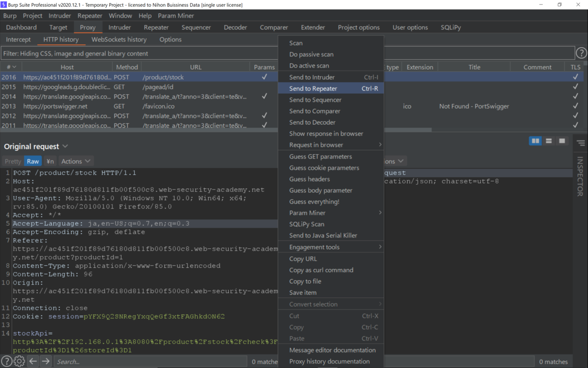Expand the Original request dropdown
Image resolution: width=588 pixels, height=368 pixels.
65,146
